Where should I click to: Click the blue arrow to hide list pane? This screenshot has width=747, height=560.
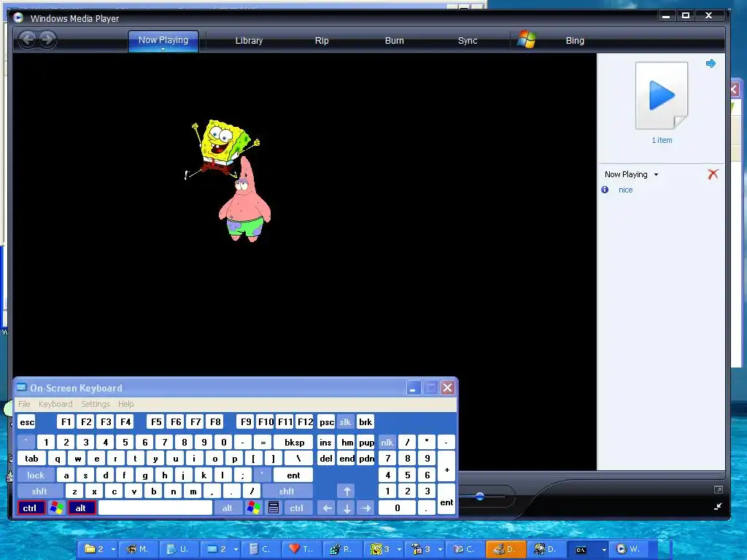(711, 63)
